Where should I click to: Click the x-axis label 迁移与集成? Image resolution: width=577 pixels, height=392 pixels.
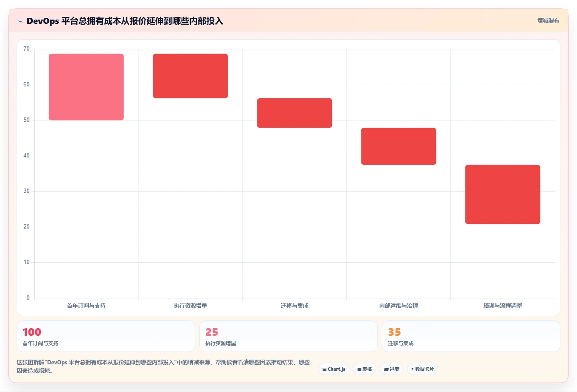tap(294, 306)
